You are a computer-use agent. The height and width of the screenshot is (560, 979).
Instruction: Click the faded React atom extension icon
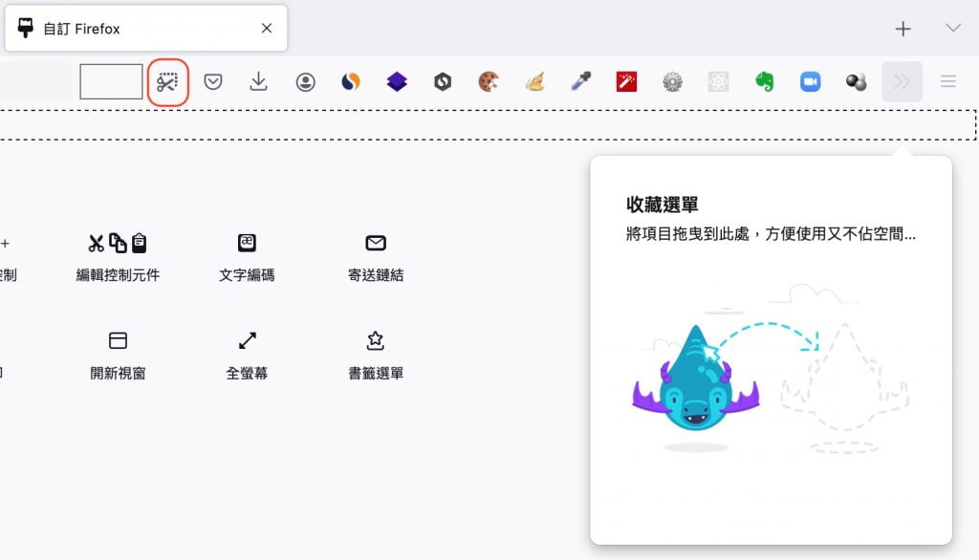(719, 82)
